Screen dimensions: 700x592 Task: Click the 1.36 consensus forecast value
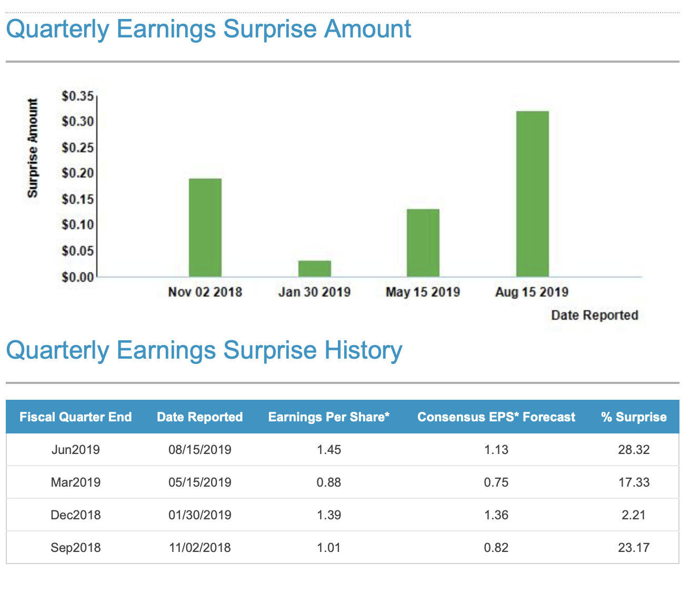pyautogui.click(x=496, y=515)
